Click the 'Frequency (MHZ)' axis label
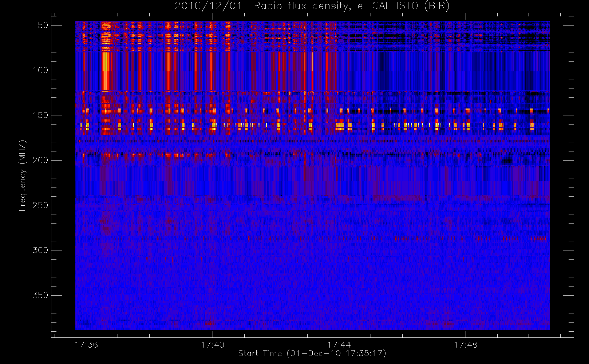 coord(23,175)
